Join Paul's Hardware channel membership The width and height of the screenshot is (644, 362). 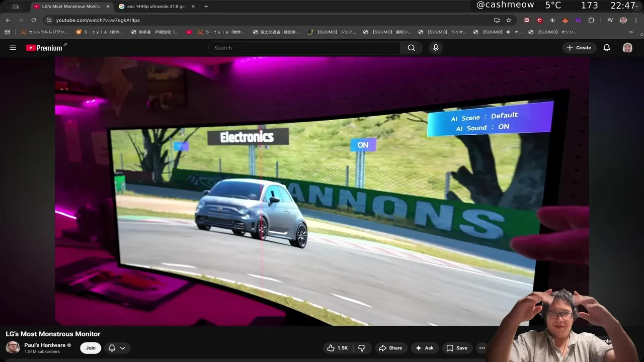point(91,348)
